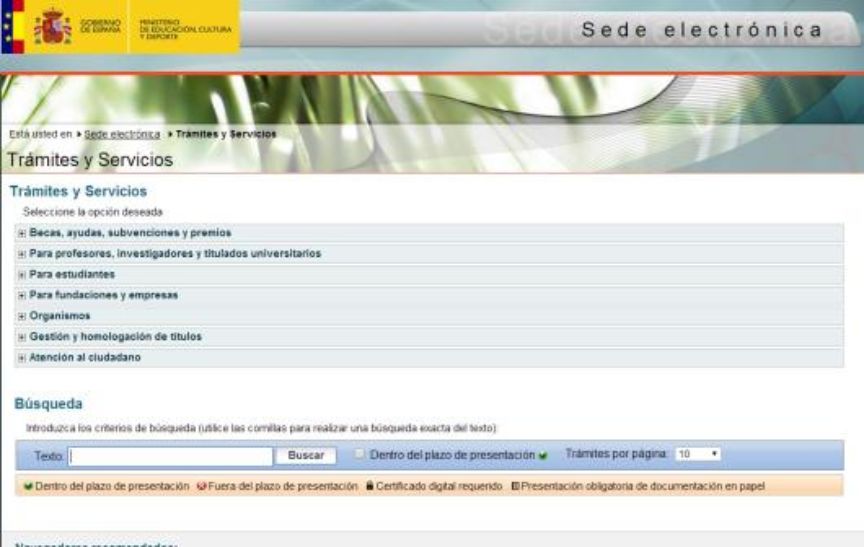Click green check icon beside search checkbox label

[x=543, y=456]
